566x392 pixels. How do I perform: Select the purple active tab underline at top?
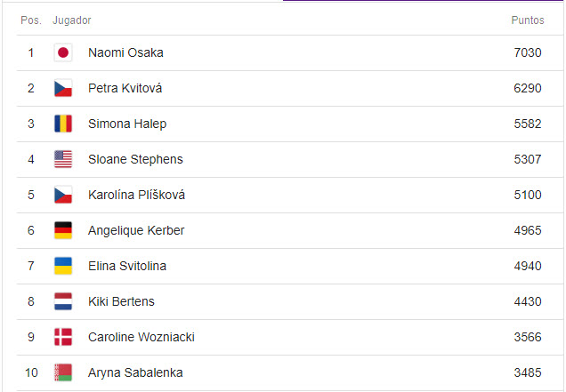(x=423, y=0)
